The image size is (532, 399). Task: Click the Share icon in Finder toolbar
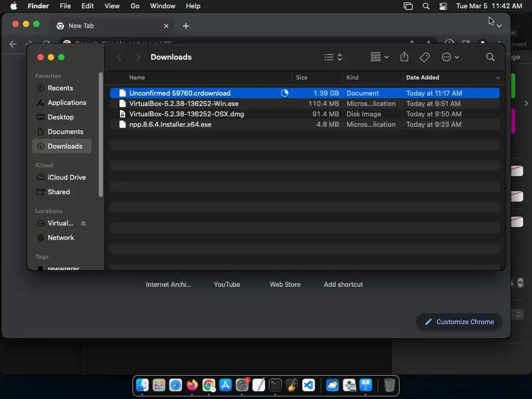(x=404, y=57)
